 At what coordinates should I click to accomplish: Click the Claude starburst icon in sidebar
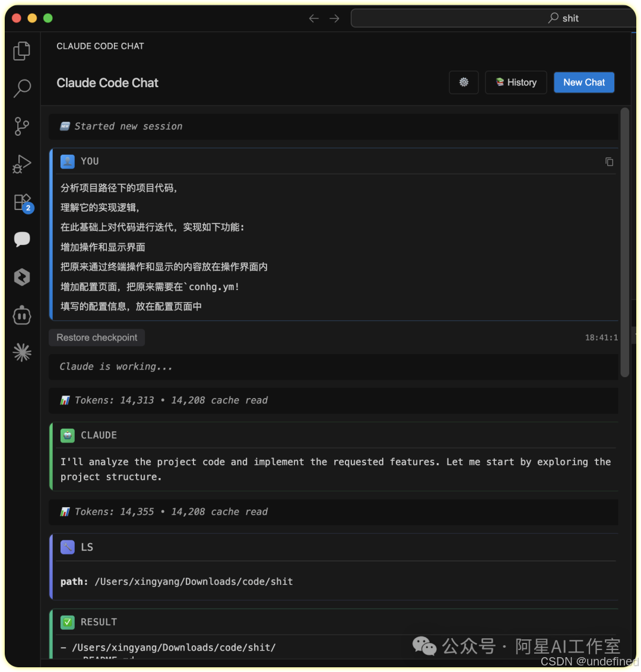[x=22, y=352]
